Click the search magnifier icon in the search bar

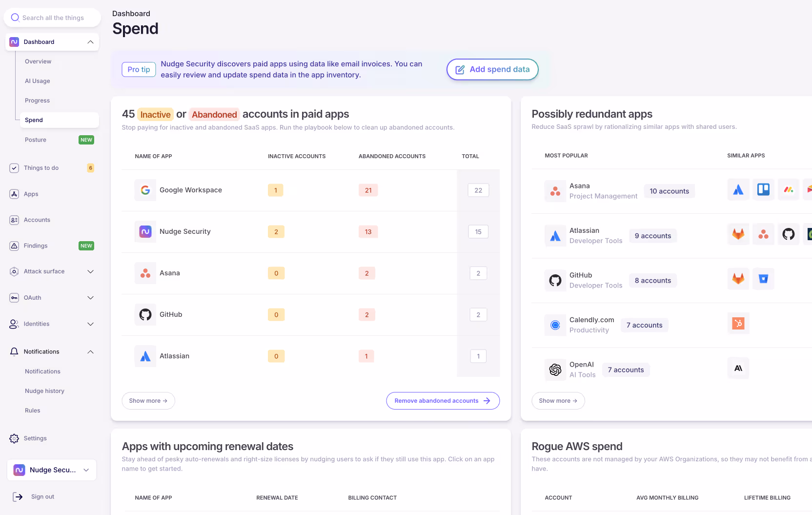coord(15,18)
